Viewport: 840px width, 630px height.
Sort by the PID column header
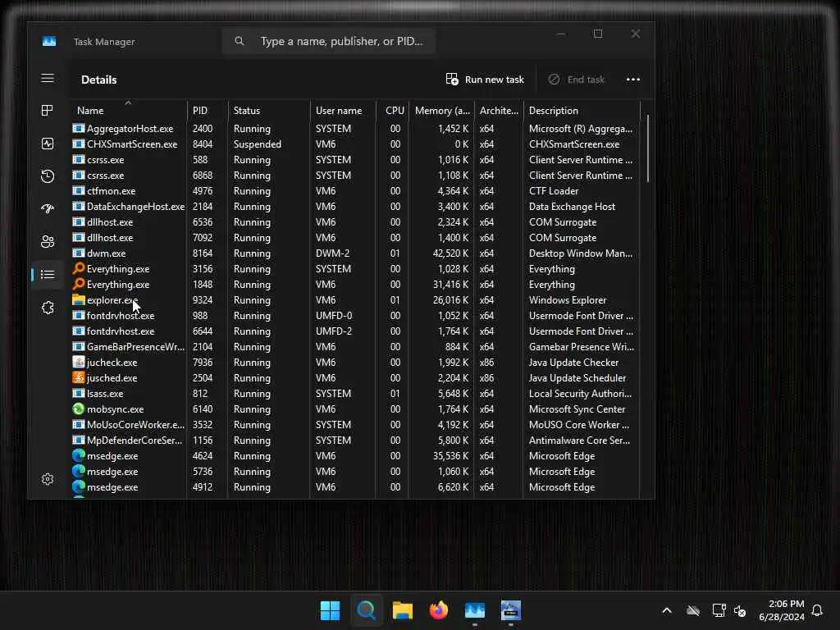pyautogui.click(x=207, y=111)
